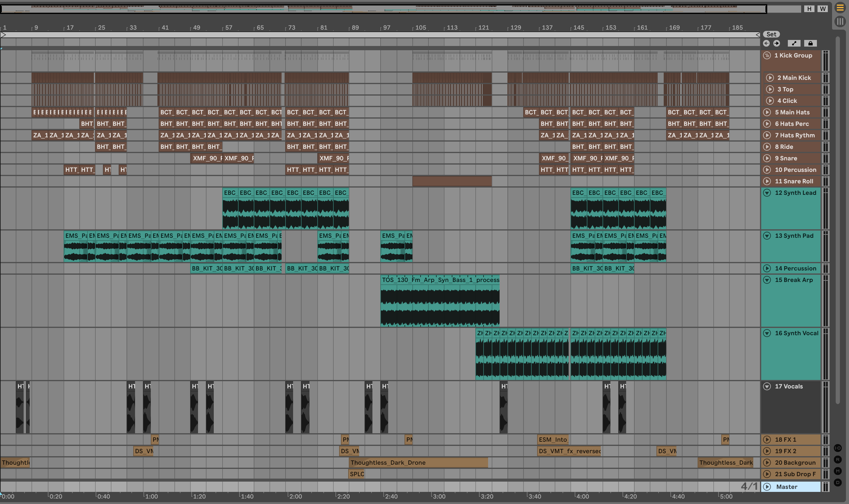Unfold the 5 Main Hats track
The height and width of the screenshot is (504, 849).
tap(767, 112)
